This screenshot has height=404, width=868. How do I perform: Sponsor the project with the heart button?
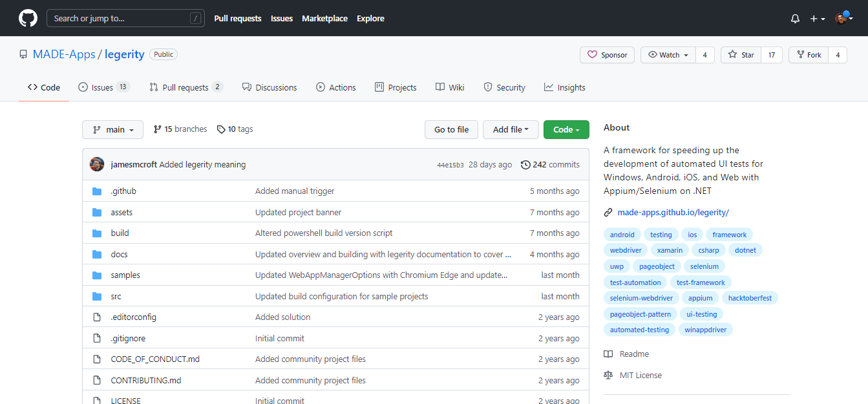point(607,55)
